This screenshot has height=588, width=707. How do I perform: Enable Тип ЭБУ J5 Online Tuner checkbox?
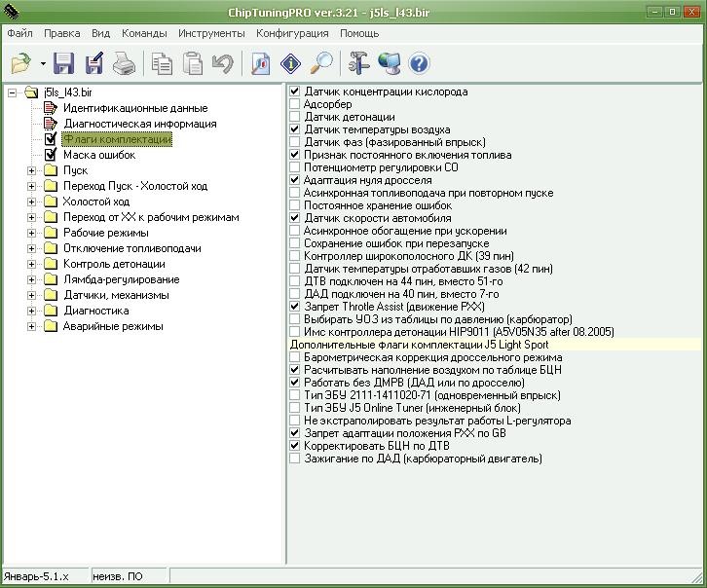click(x=295, y=408)
